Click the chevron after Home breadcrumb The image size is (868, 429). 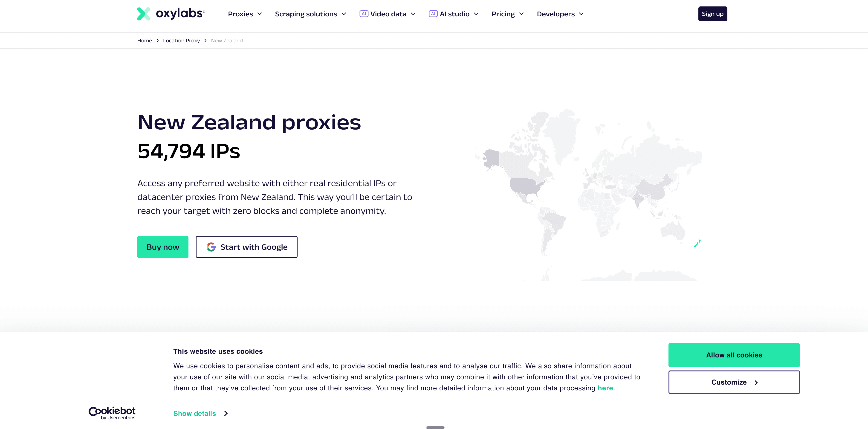157,41
